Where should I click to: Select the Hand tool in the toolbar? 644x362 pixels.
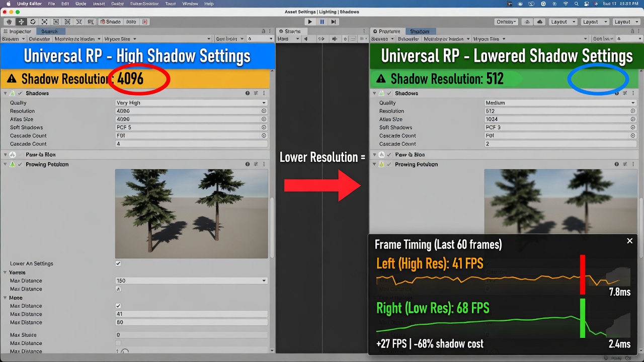point(10,22)
